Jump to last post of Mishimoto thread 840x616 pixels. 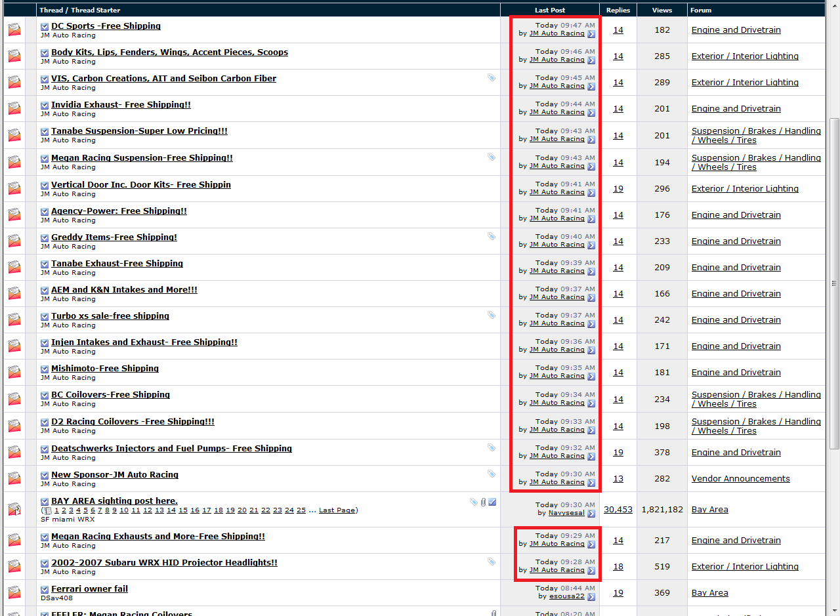(x=591, y=377)
